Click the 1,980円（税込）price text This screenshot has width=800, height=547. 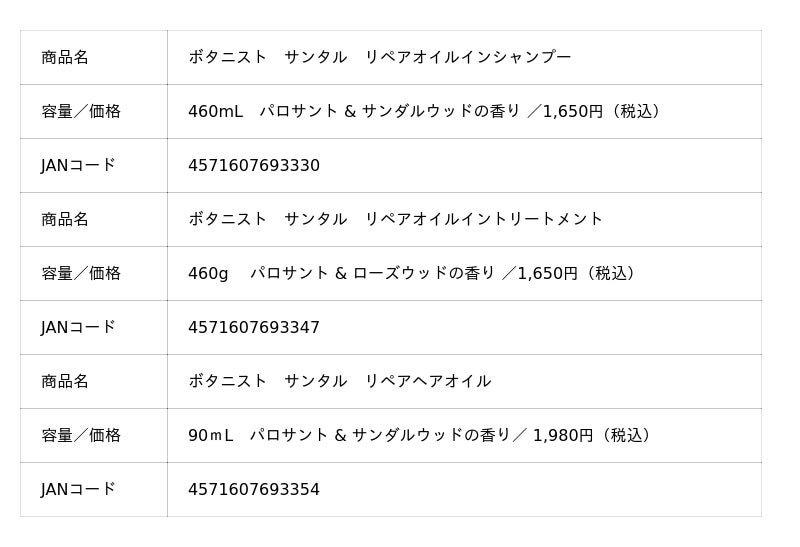(x=594, y=435)
